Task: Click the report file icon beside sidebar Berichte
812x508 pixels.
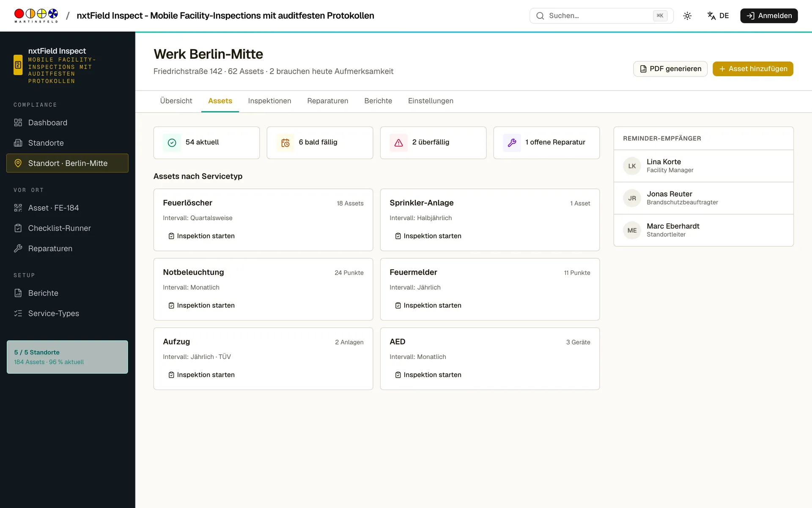Action: click(18, 293)
